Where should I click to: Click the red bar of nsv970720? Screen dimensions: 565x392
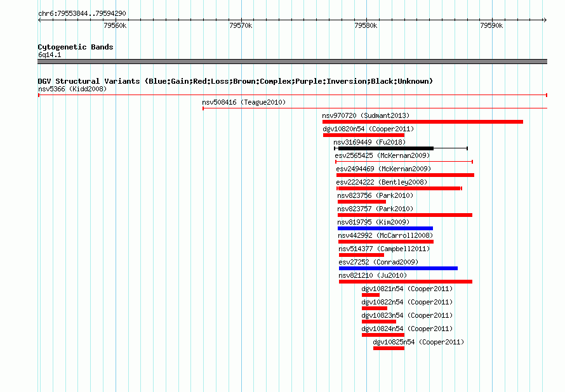tap(423, 122)
